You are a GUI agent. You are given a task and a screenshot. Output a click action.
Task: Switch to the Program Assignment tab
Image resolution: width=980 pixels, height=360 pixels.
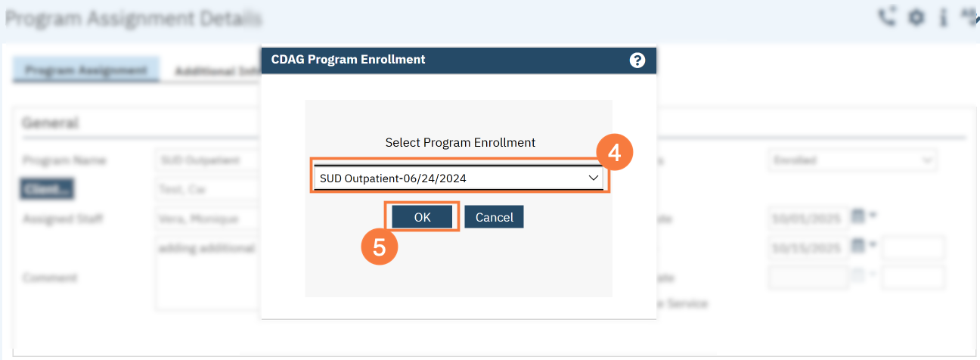point(85,70)
